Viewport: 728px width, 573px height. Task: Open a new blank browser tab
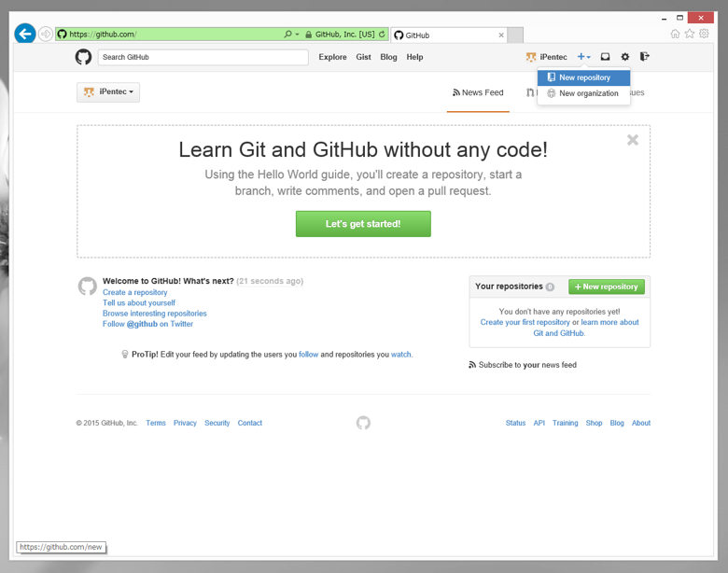(x=515, y=35)
